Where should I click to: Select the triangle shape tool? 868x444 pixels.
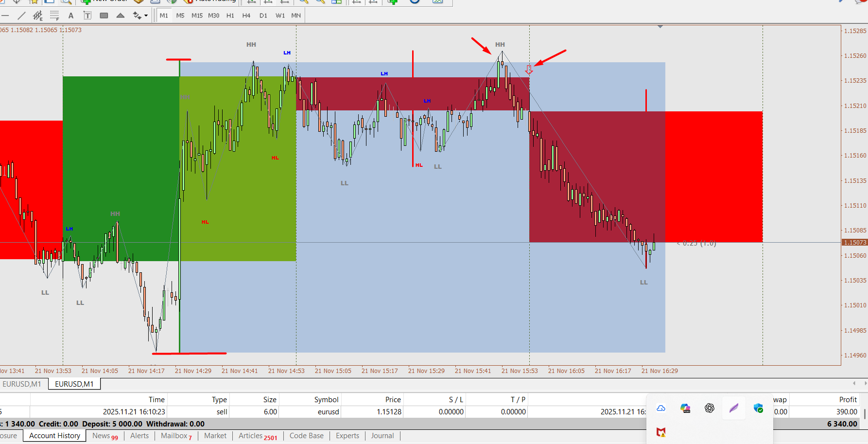tap(121, 16)
